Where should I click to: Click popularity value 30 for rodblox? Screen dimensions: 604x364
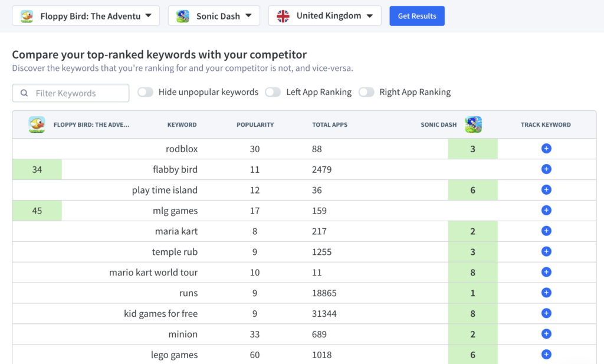point(255,149)
